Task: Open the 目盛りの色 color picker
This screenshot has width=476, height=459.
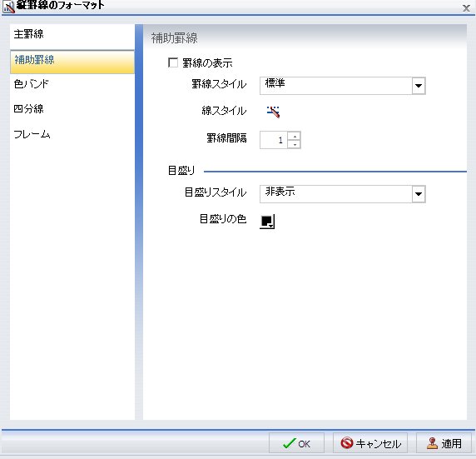Action: click(267, 221)
